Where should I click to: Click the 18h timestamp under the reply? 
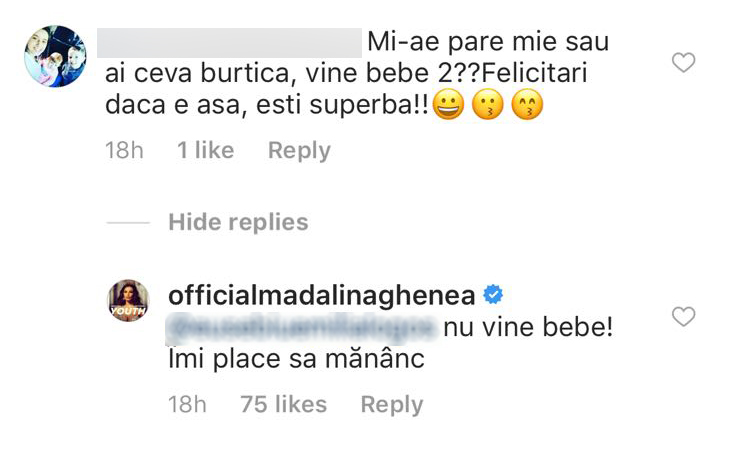(187, 405)
